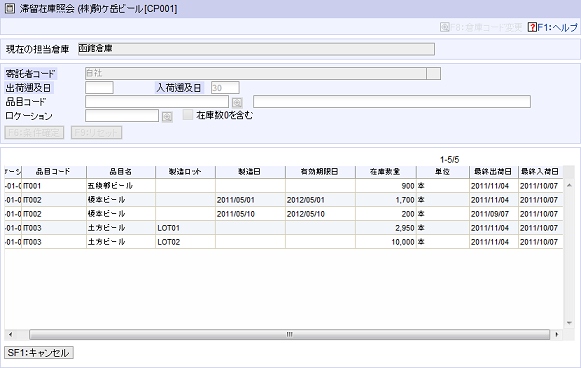Click the 現在の担当倉庫 field
581x368 pixels.
pyautogui.click(x=256, y=49)
